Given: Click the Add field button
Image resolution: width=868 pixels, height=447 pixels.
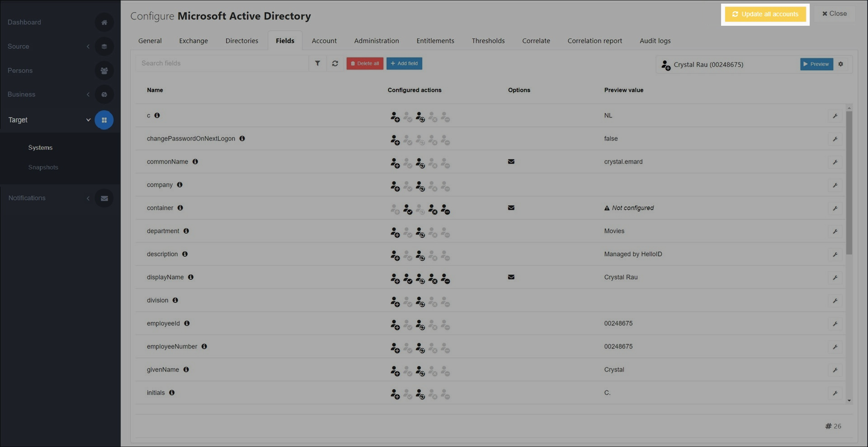Looking at the screenshot, I should pos(404,63).
